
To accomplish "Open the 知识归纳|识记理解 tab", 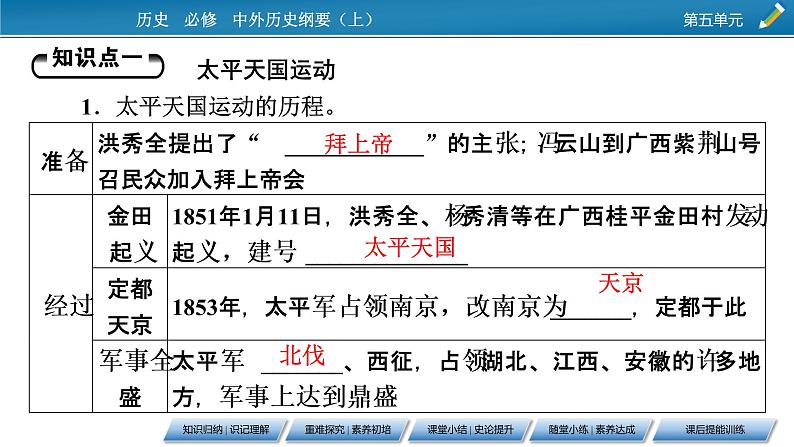I will tap(226, 430).
